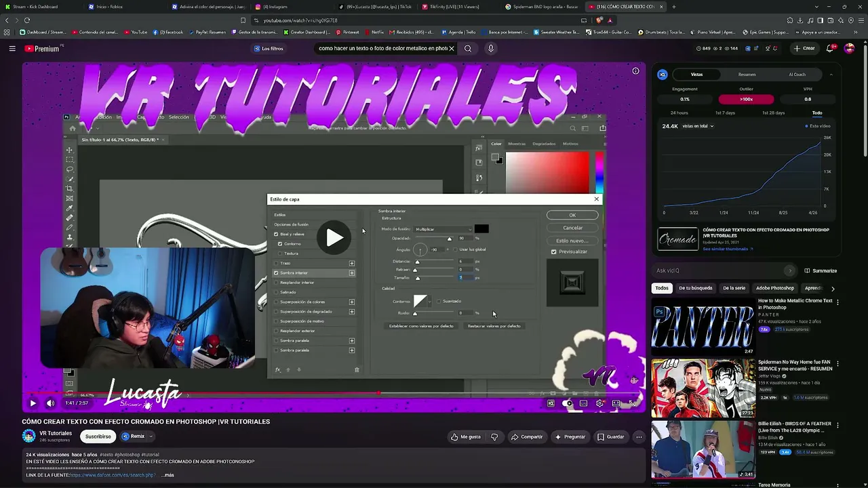The height and width of the screenshot is (488, 868).
Task: Open options for Spiderman No Way Home video
Action: [x=837, y=365]
